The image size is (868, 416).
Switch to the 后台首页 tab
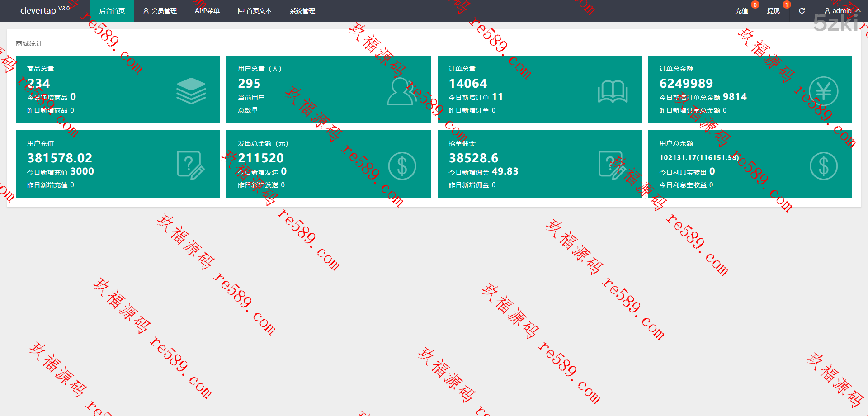[x=112, y=11]
